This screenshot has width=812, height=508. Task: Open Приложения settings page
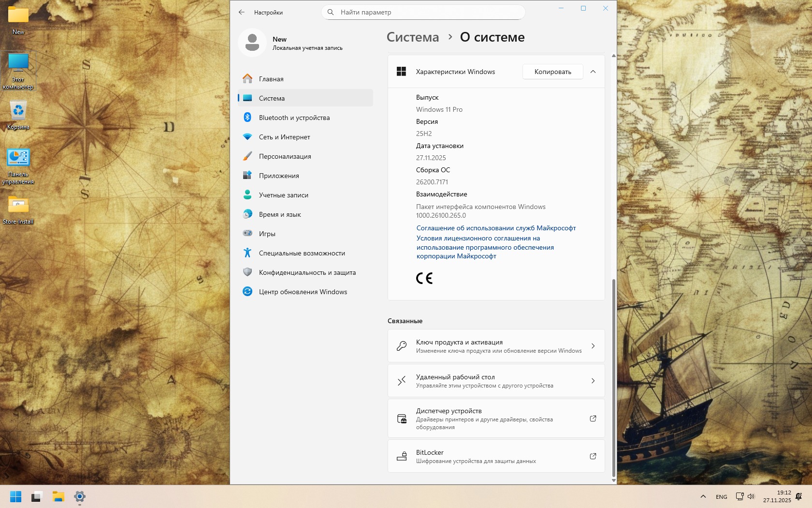[279, 176]
